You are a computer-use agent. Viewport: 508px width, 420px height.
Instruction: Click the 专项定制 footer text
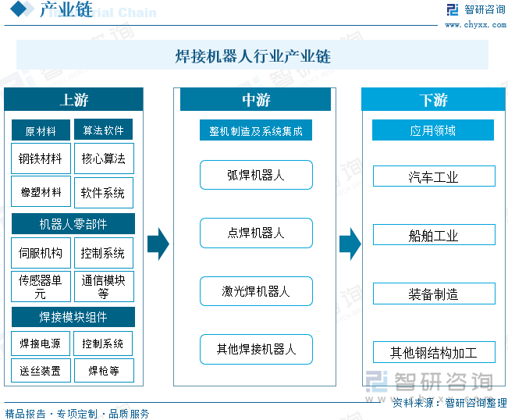pyautogui.click(x=76, y=414)
